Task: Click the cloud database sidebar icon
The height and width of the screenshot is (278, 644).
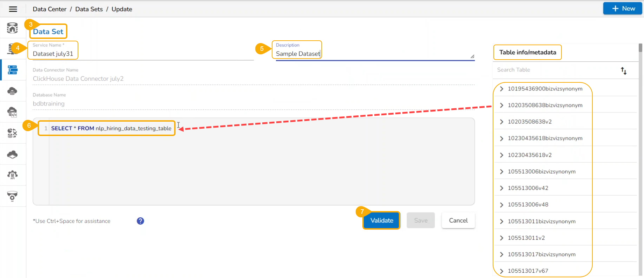Action: pos(12,91)
